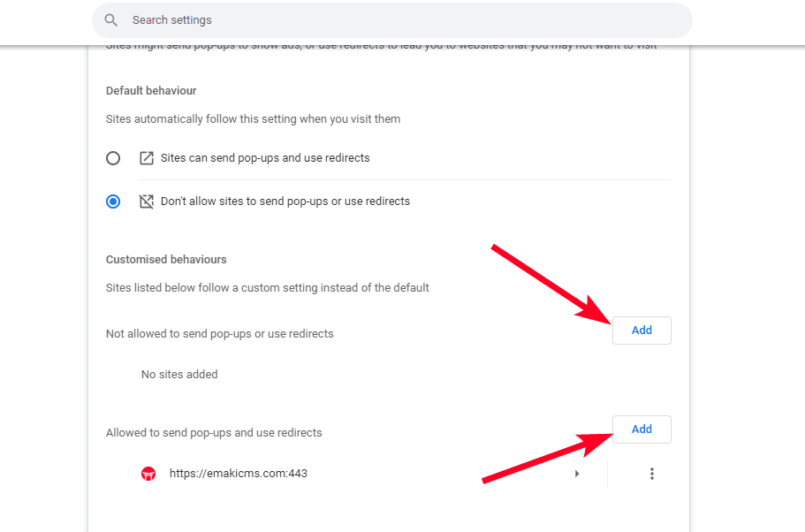The image size is (805, 532).
Task: Open the https://emakicms.com:443 site entry
Action: (239, 474)
